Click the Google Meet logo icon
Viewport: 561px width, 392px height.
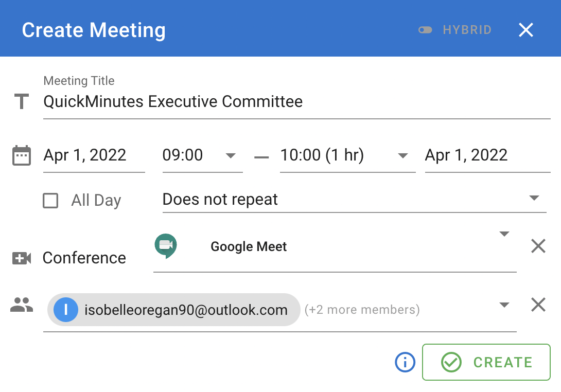pos(166,246)
